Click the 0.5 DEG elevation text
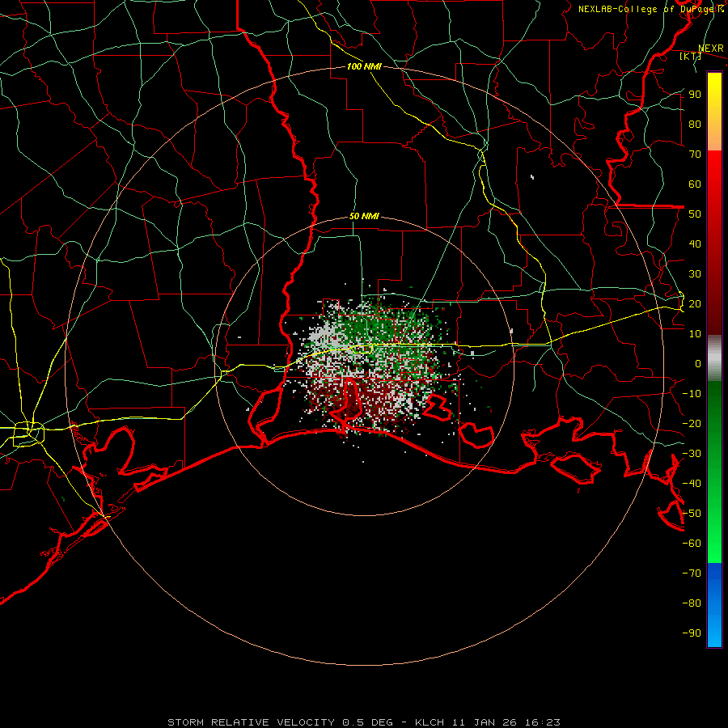The width and height of the screenshot is (728, 728). [368, 722]
